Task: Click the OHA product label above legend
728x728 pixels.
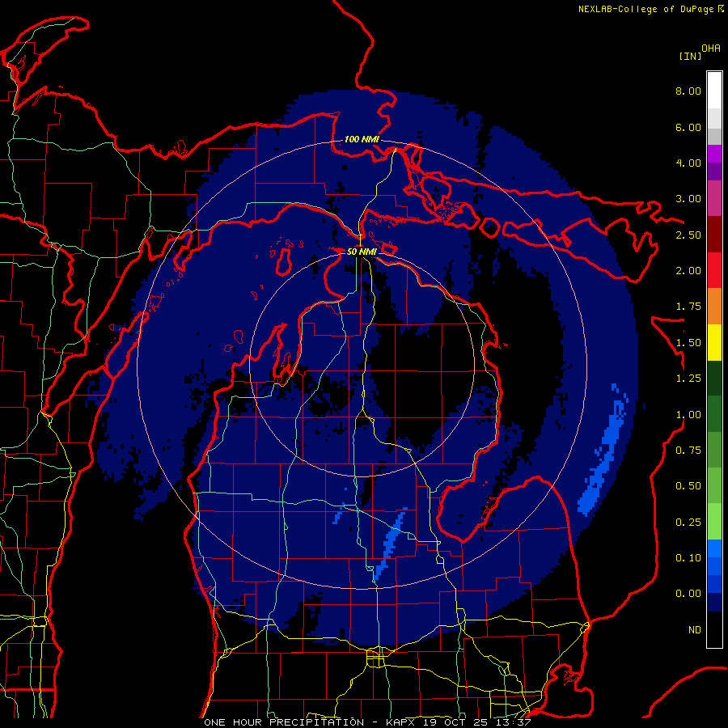Action: (x=711, y=48)
